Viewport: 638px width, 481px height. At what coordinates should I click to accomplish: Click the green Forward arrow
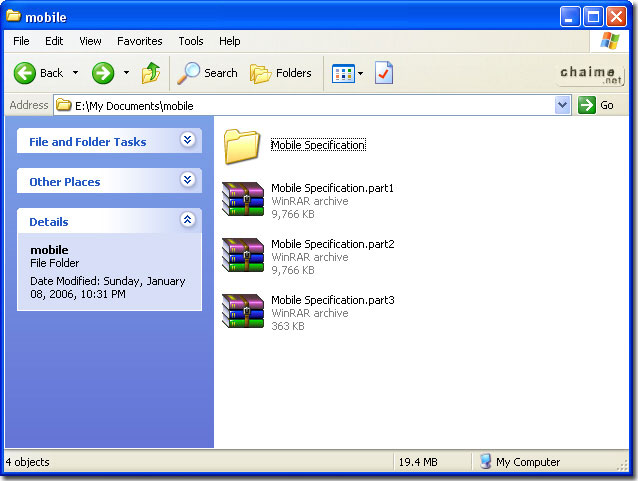point(102,73)
